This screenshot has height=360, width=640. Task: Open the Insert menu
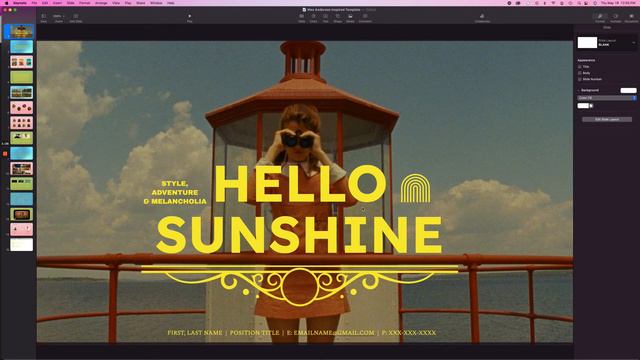57,3
